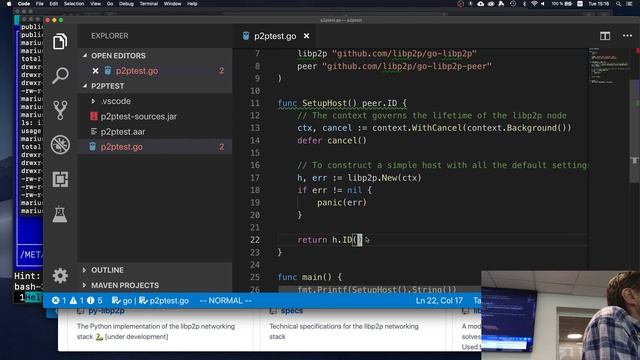Collapse the P2PTEST folder section
This screenshot has width=640, height=360.
tap(155, 86)
